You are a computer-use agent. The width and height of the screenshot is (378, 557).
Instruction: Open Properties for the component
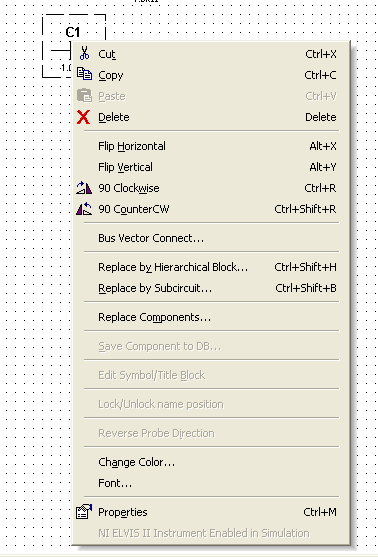point(211,512)
